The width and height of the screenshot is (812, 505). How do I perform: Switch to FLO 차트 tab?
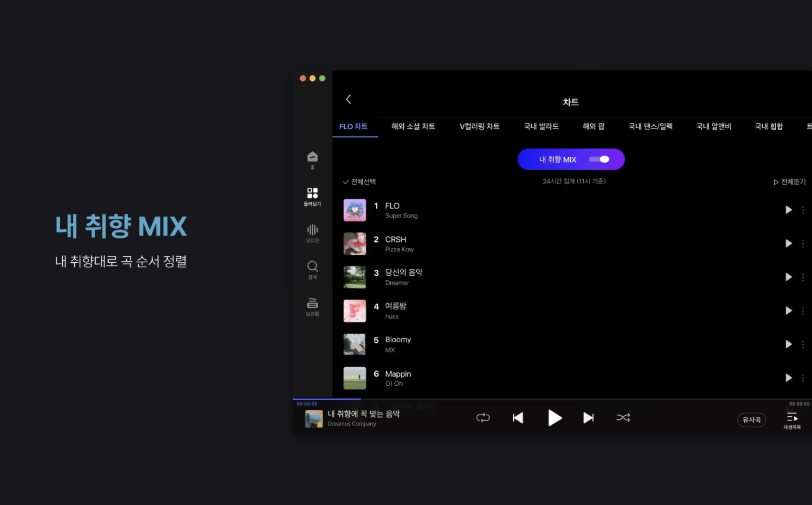point(353,126)
